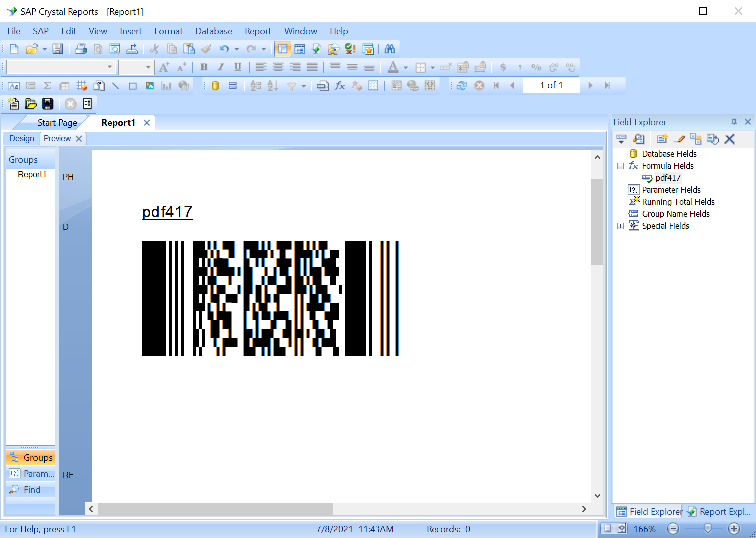Screen dimensions: 756x538
Task: Open the Database menu
Action: [214, 31]
